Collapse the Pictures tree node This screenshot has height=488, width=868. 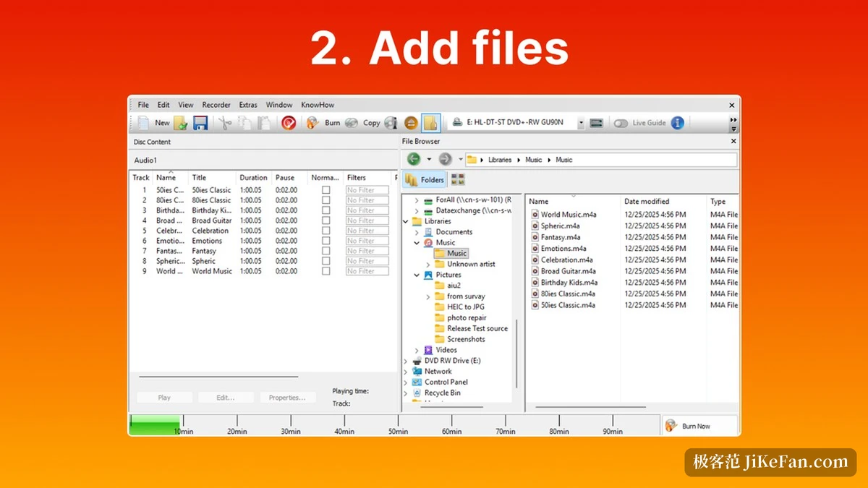click(417, 275)
